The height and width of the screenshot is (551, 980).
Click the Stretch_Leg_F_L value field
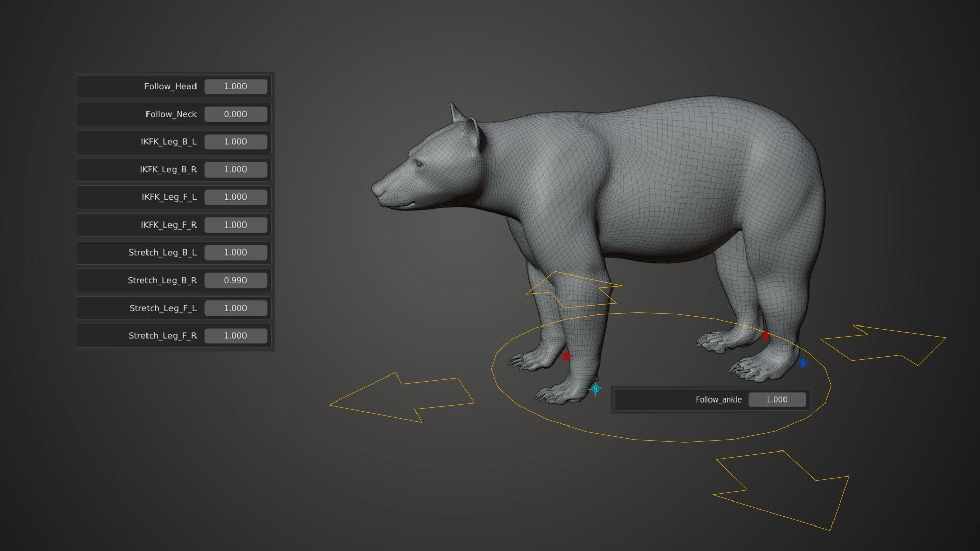point(235,308)
